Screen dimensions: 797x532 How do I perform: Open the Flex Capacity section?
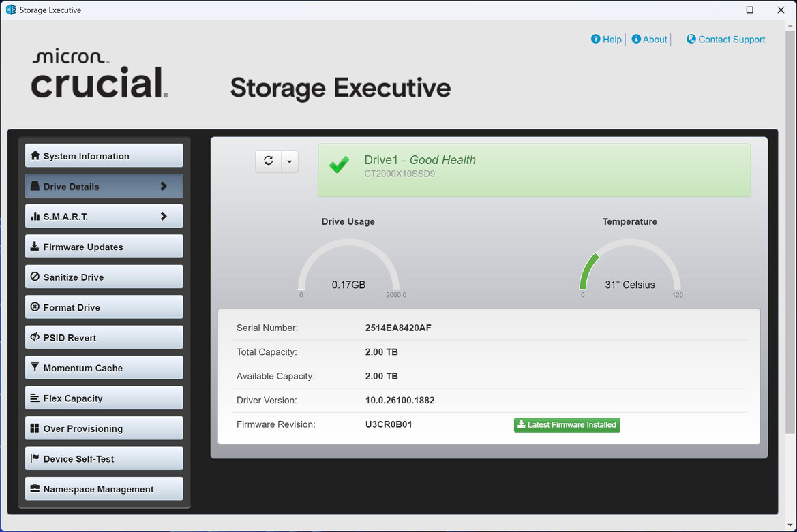coord(104,398)
